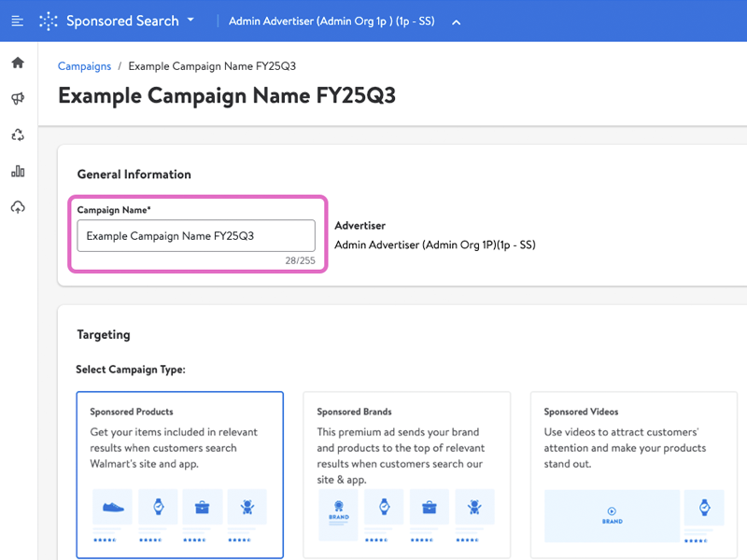The width and height of the screenshot is (747, 560).
Task: Click the watch icon in Sponsored Videos
Action: [x=704, y=507]
